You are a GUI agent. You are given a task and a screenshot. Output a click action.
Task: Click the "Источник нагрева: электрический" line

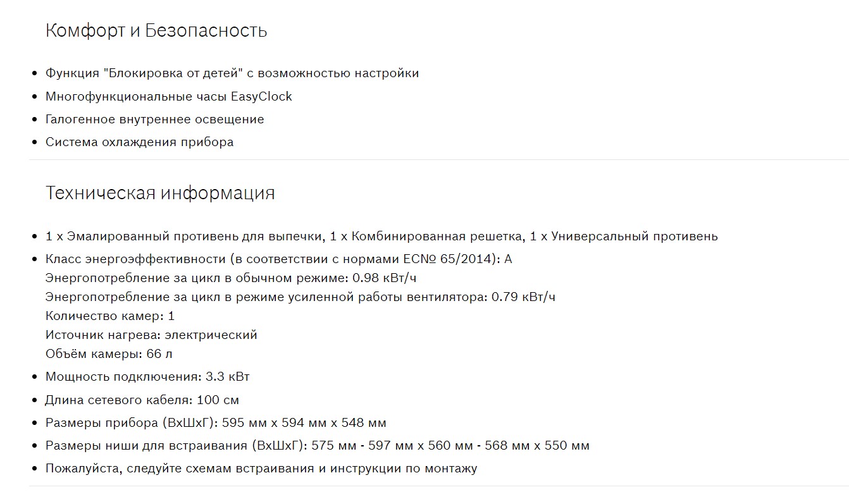click(x=151, y=335)
